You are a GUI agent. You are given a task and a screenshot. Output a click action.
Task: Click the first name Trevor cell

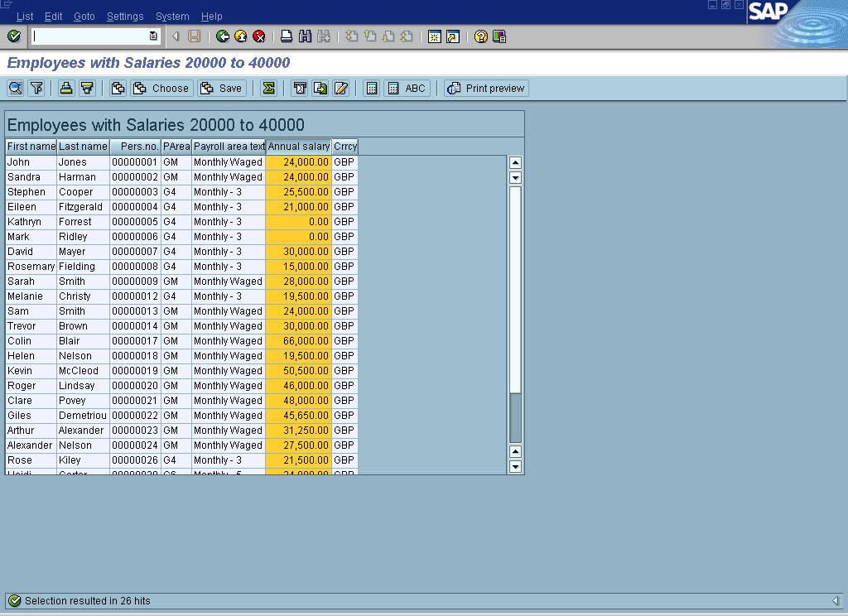pyautogui.click(x=31, y=326)
